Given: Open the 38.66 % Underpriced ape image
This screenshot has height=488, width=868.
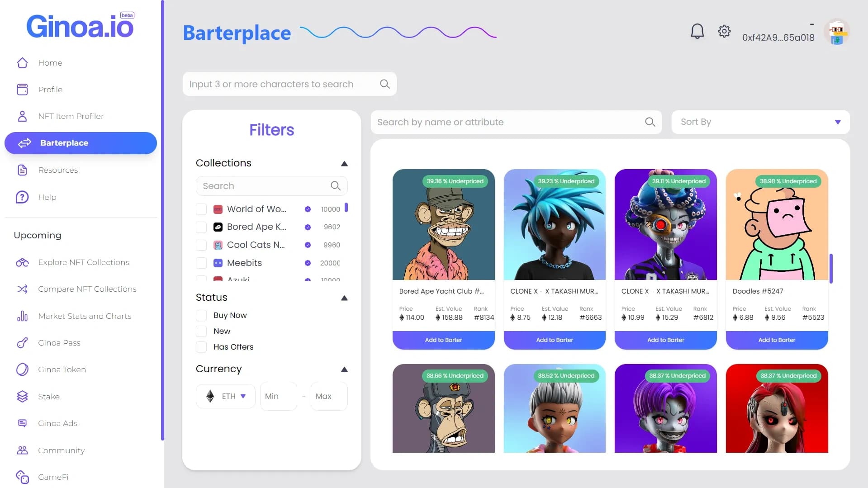Looking at the screenshot, I should coord(443,408).
